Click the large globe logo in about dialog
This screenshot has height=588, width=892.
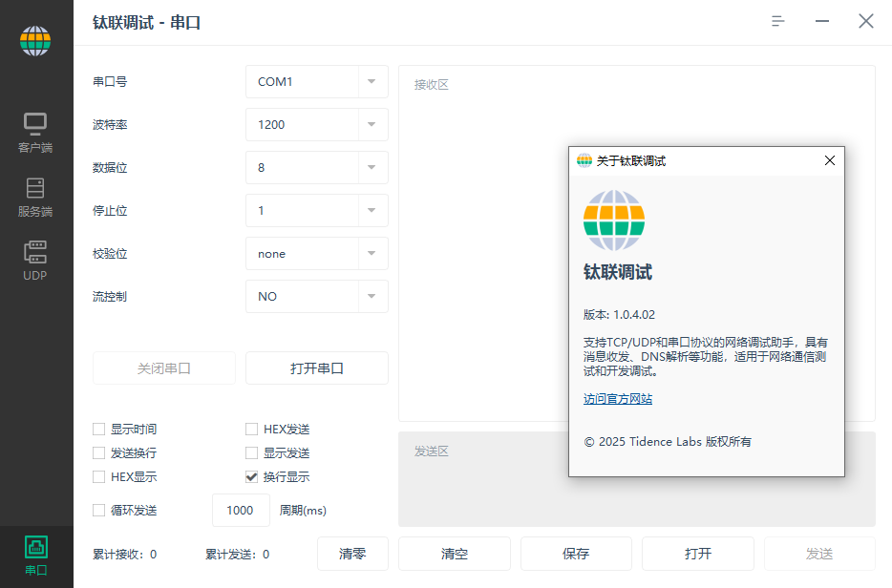pos(614,220)
